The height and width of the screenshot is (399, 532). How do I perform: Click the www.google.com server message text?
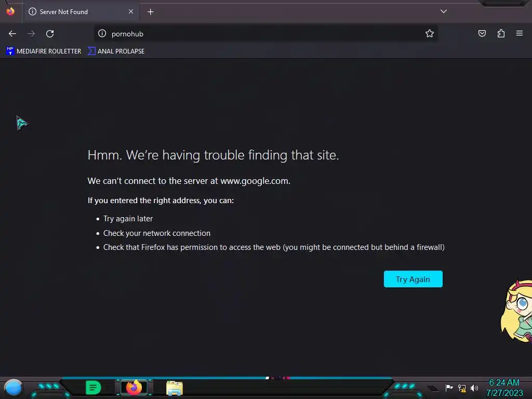189,181
